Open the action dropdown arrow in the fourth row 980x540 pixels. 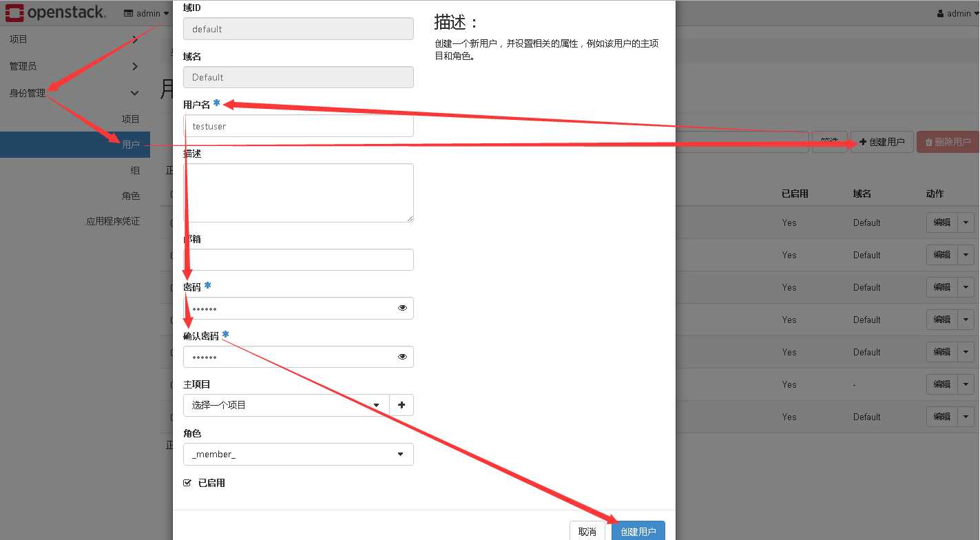966,320
